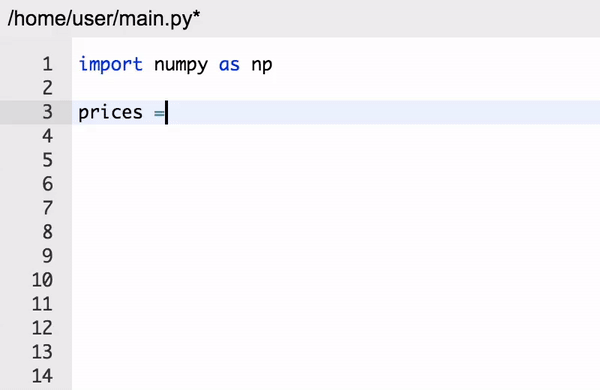The height and width of the screenshot is (390, 600).
Task: Click line number 2 in gutter
Action: click(x=47, y=88)
